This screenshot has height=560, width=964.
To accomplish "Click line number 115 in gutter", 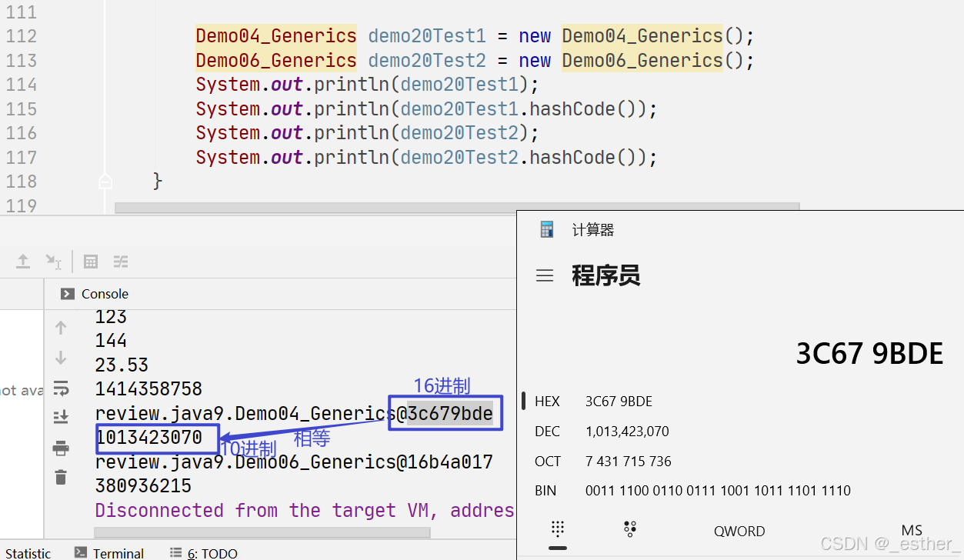I will click(21, 108).
